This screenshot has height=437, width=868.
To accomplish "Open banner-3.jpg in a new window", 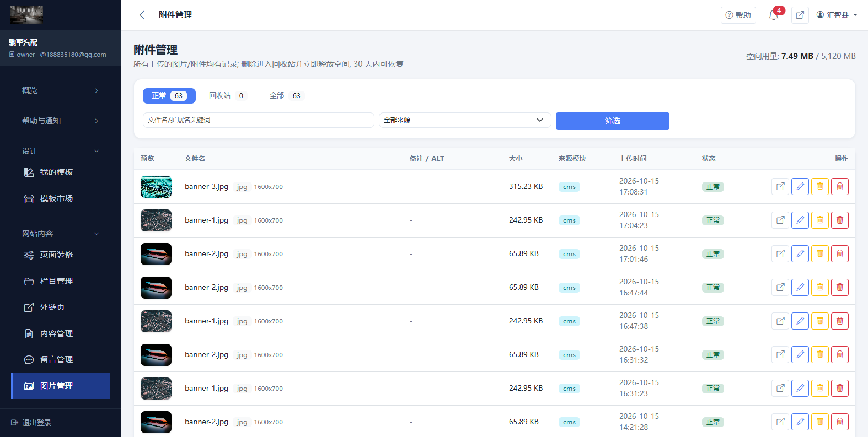I will (x=780, y=187).
